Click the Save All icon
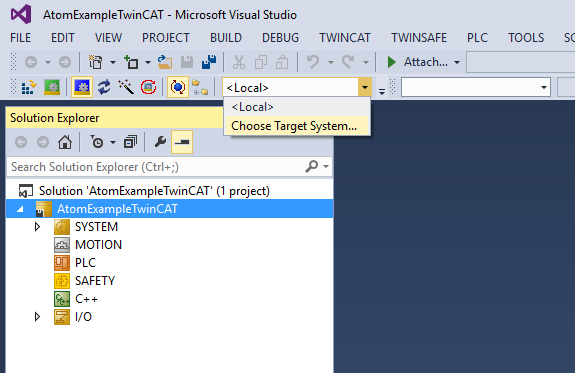 (x=209, y=62)
